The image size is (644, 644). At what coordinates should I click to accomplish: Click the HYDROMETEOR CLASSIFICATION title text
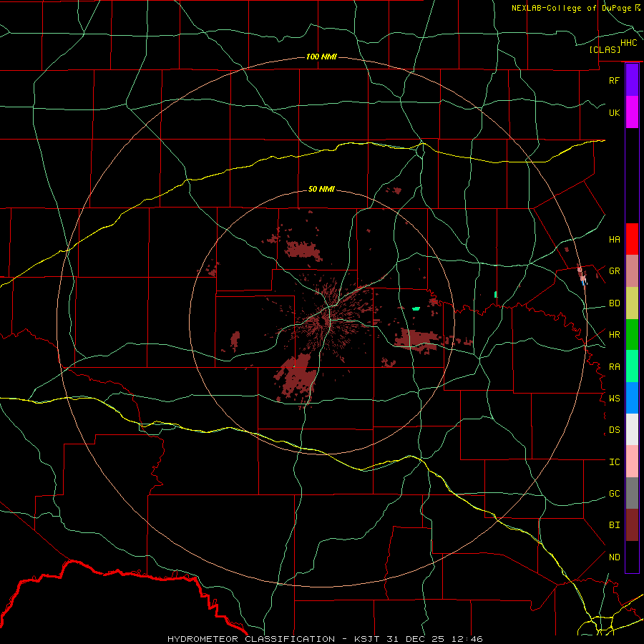point(251,639)
